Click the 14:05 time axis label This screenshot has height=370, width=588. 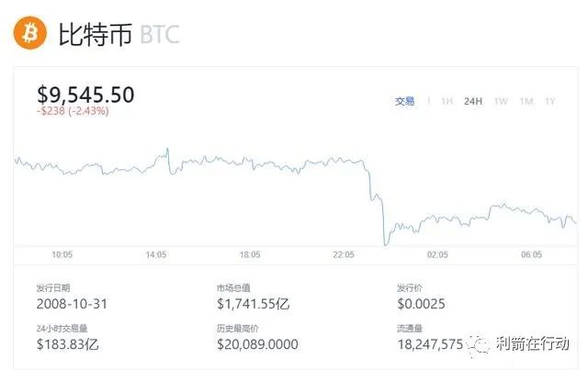point(156,254)
